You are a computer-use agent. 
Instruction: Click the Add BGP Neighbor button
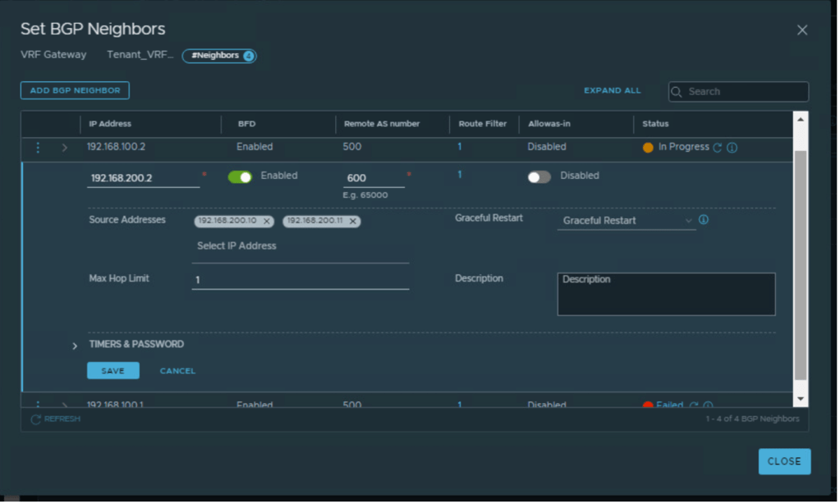(75, 90)
